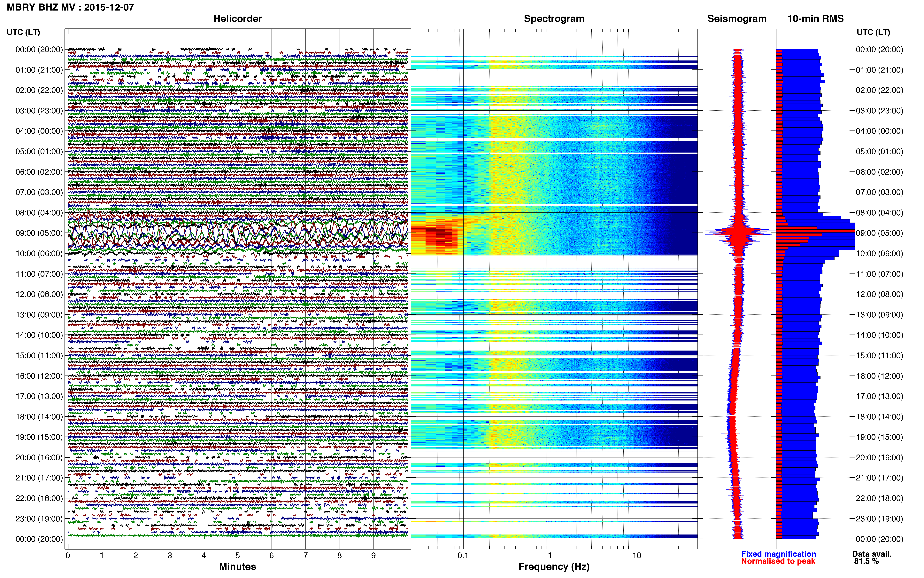Click '14:00 (10:00)' on the right time axis
The height and width of the screenshot is (578, 924).
click(880, 335)
